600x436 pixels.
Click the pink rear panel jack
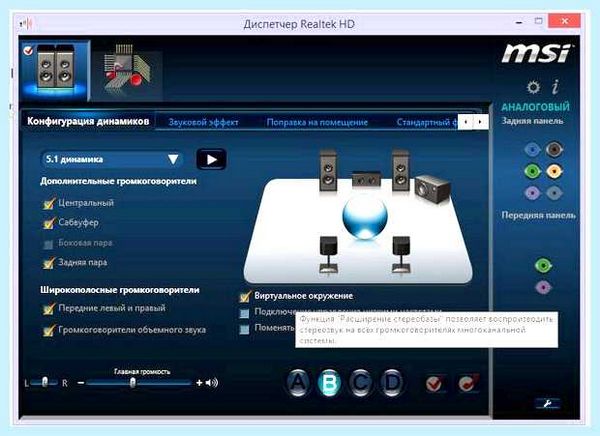(532, 193)
